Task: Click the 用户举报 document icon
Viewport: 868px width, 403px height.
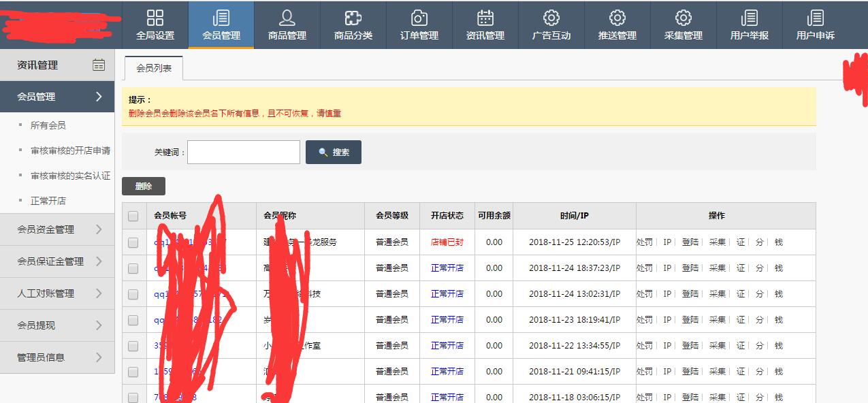Action: coord(749,18)
